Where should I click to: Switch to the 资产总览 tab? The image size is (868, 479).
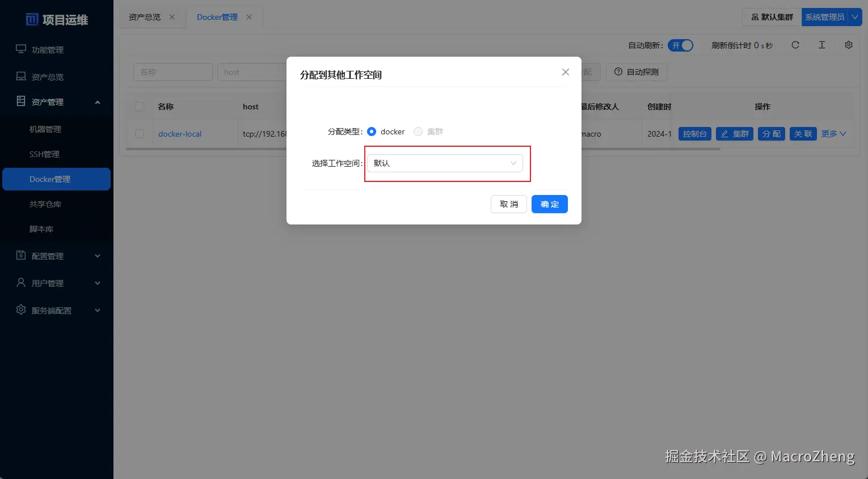click(145, 17)
